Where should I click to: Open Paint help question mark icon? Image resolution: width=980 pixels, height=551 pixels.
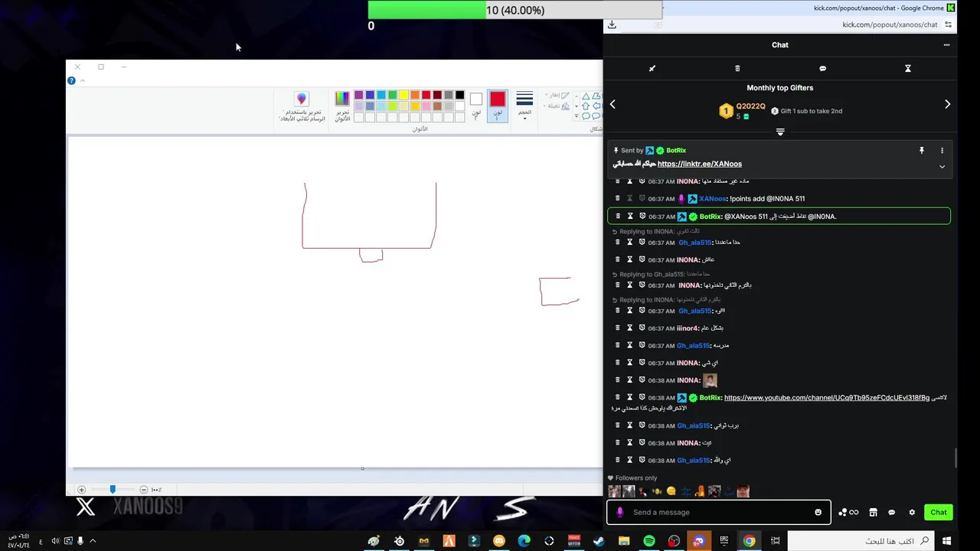(x=71, y=80)
